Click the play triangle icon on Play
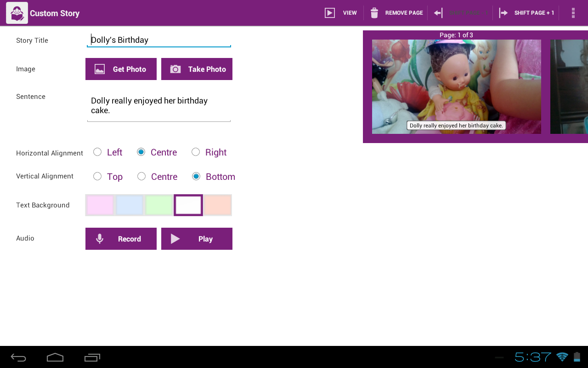The width and height of the screenshot is (588, 368). tap(175, 239)
